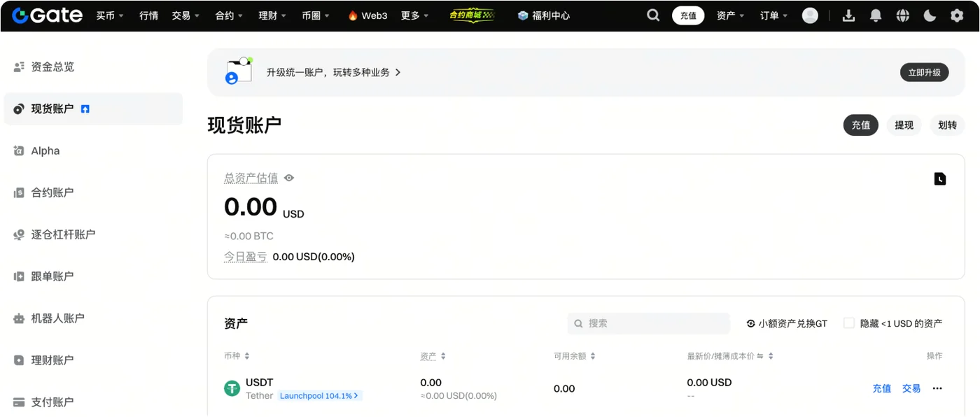Click the 合约账户 sidebar icon
The image size is (980, 417).
(19, 193)
